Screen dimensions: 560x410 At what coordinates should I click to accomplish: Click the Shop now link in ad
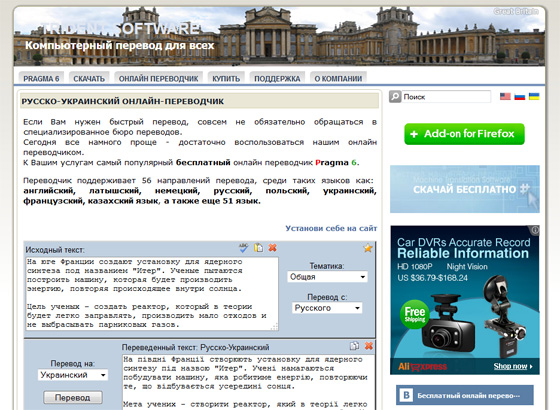point(512,366)
